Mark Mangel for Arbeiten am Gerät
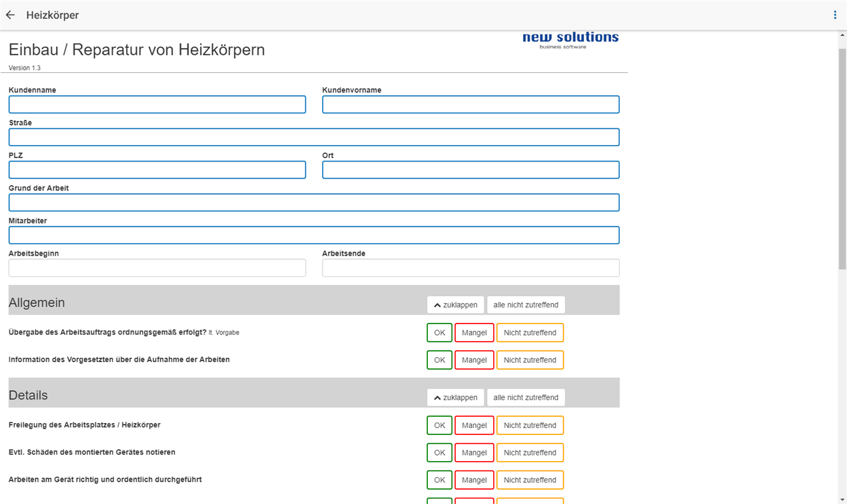This screenshot has height=504, width=847. (474, 480)
